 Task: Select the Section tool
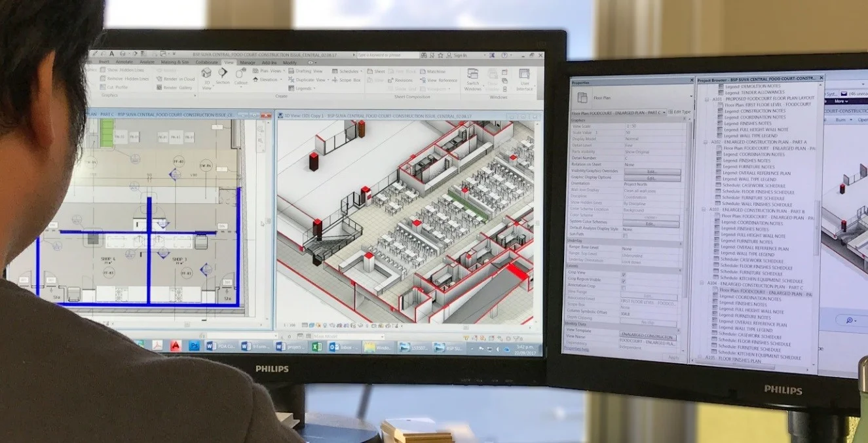223,76
